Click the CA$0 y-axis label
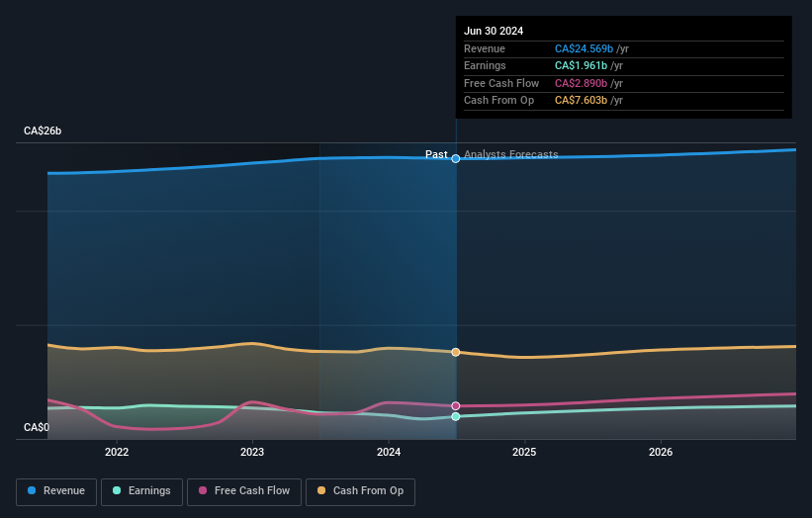The width and height of the screenshot is (812, 518). click(37, 427)
